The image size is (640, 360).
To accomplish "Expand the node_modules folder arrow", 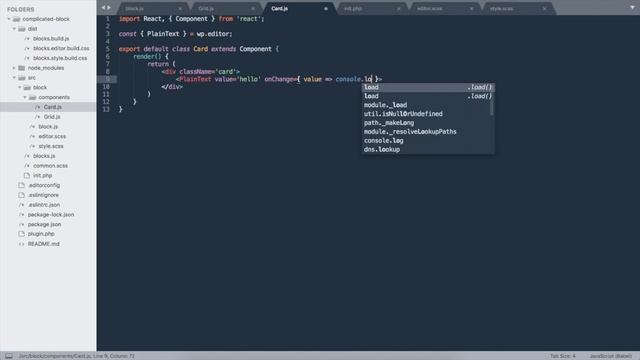I will click(14, 68).
